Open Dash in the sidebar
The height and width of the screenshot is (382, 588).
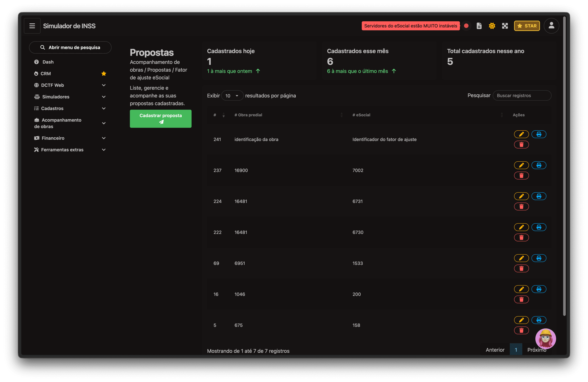[48, 62]
